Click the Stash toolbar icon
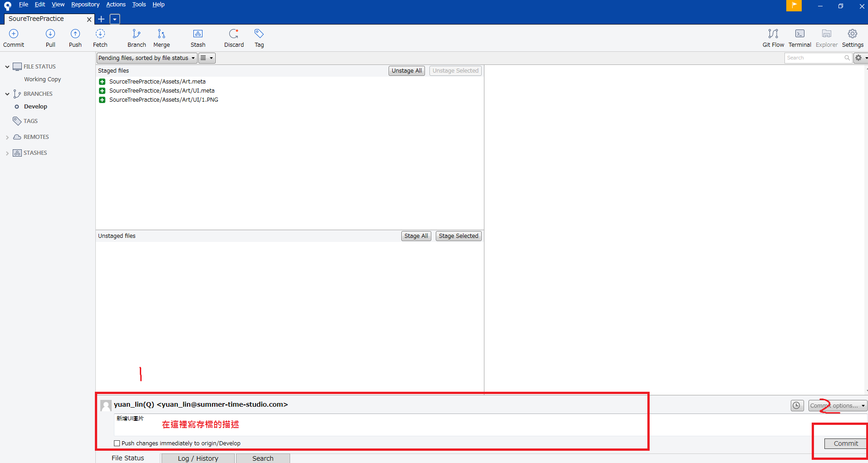Viewport: 868px width, 463px height. (x=198, y=34)
